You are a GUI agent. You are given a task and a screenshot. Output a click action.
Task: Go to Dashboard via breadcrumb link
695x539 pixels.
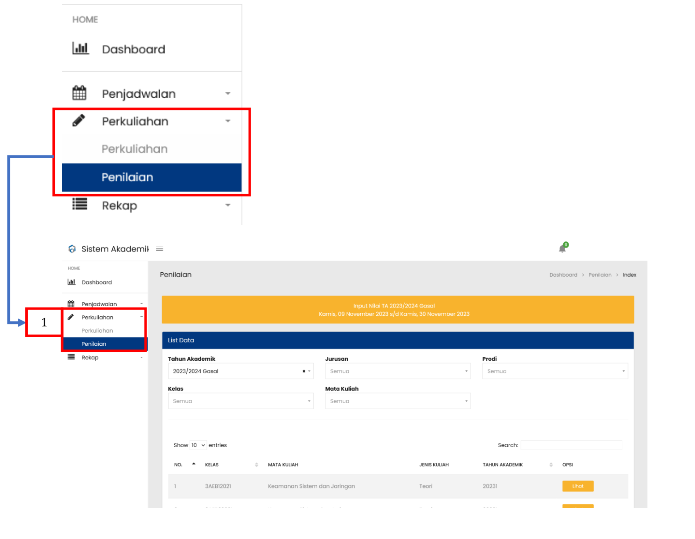[x=563, y=274]
